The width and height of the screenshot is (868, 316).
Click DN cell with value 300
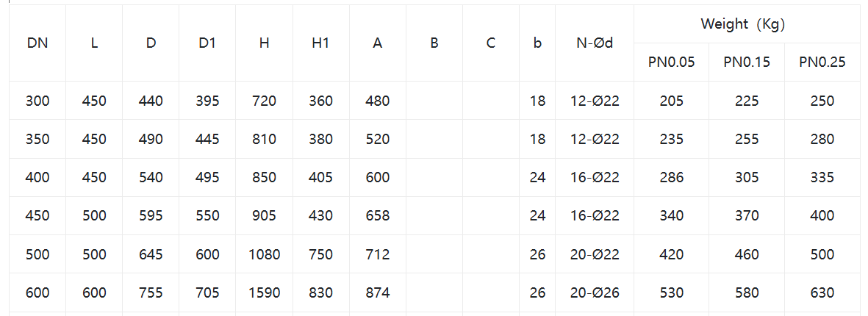click(x=37, y=101)
